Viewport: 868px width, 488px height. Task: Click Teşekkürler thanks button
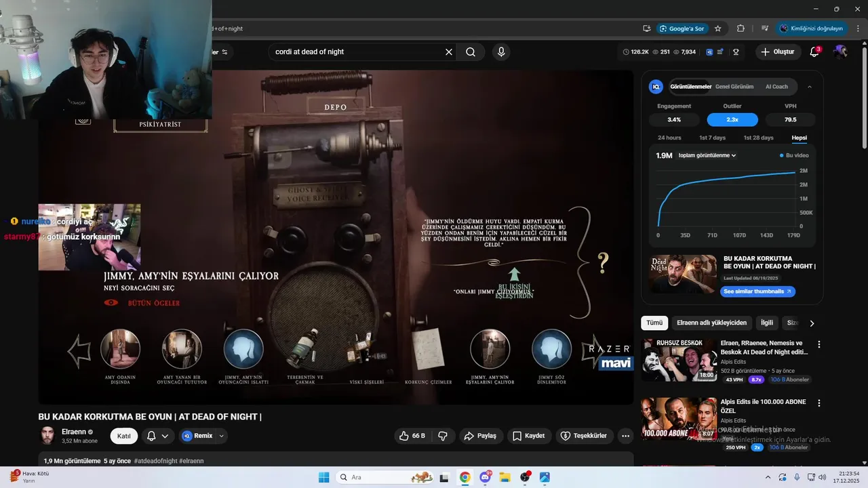[585, 436]
